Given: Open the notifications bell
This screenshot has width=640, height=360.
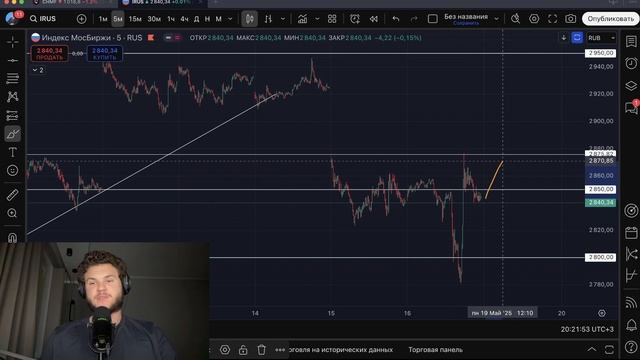Looking at the screenshot, I should (x=631, y=325).
